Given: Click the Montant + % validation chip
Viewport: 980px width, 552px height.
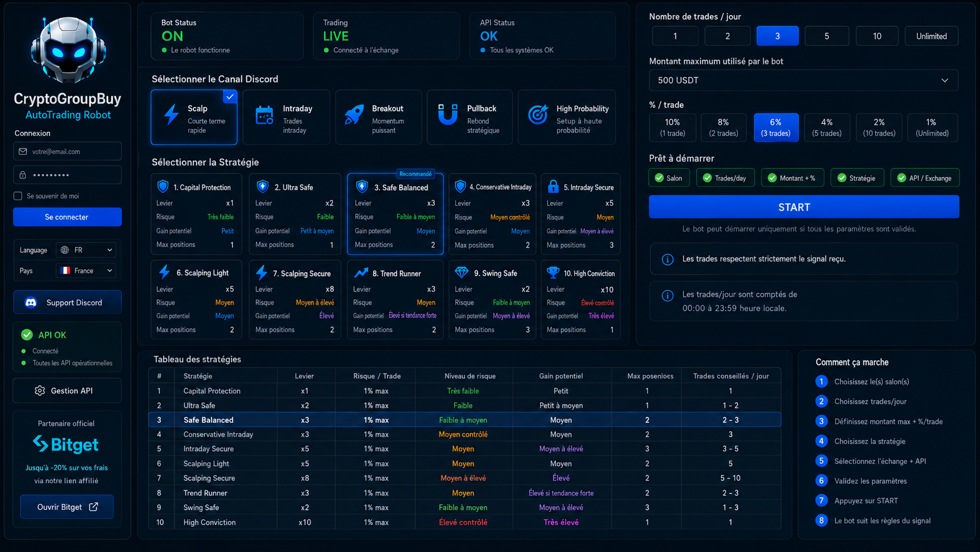Looking at the screenshot, I should 792,178.
